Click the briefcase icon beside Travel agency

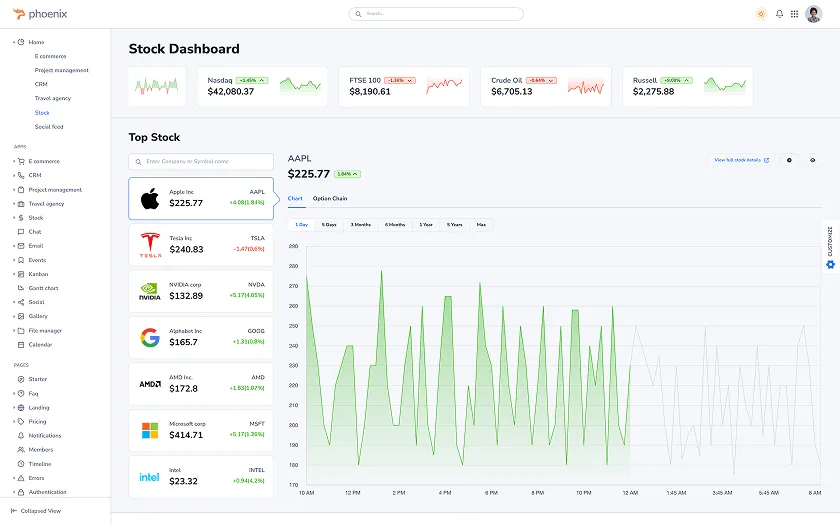point(21,204)
